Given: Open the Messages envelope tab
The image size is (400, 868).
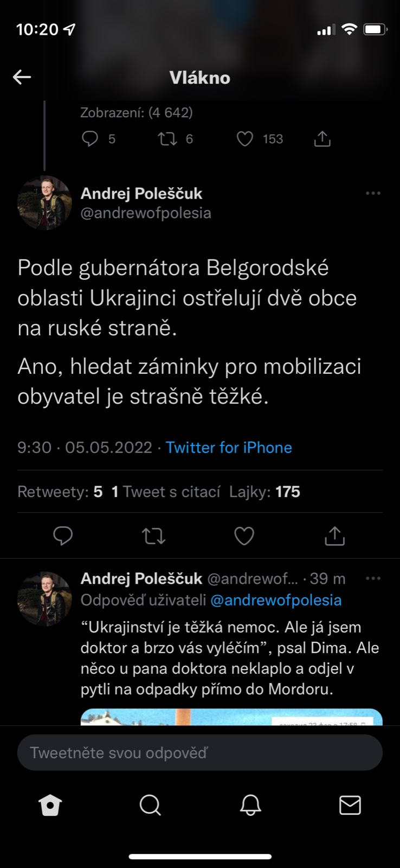Looking at the screenshot, I should click(350, 805).
